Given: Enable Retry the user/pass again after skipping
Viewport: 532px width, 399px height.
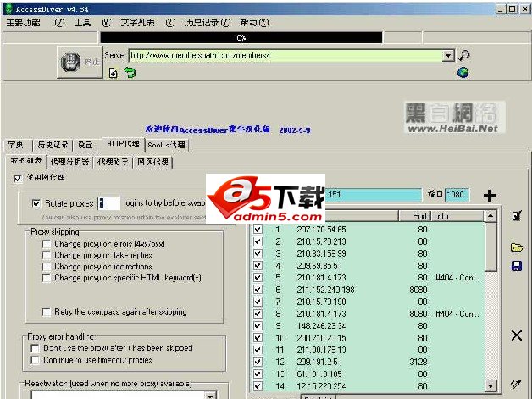Looking at the screenshot, I should click(46, 312).
